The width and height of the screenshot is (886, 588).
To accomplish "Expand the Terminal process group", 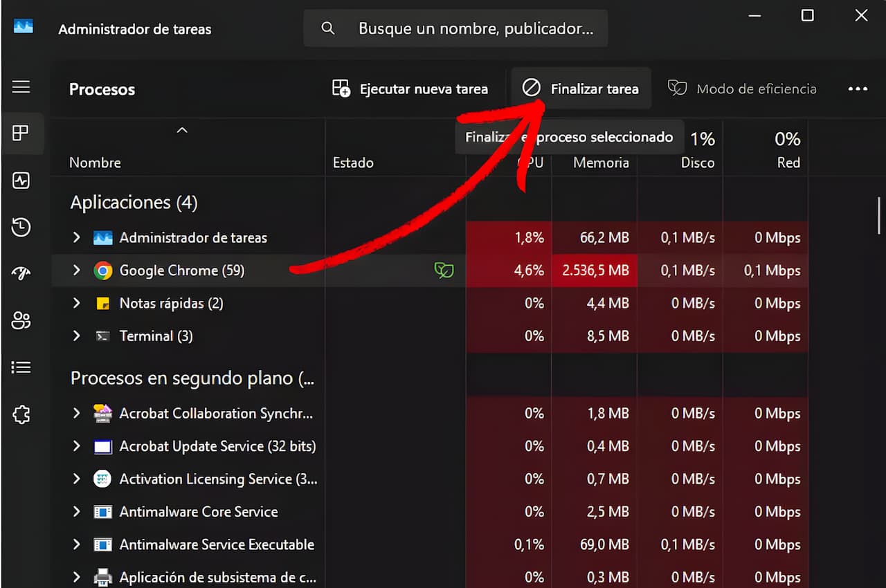I will pyautogui.click(x=77, y=336).
